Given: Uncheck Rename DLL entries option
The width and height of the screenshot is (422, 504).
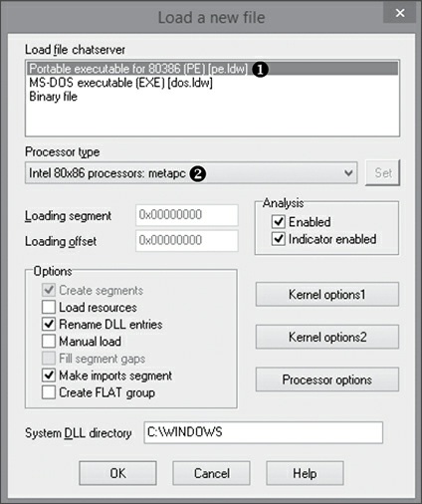Looking at the screenshot, I should click(x=49, y=325).
